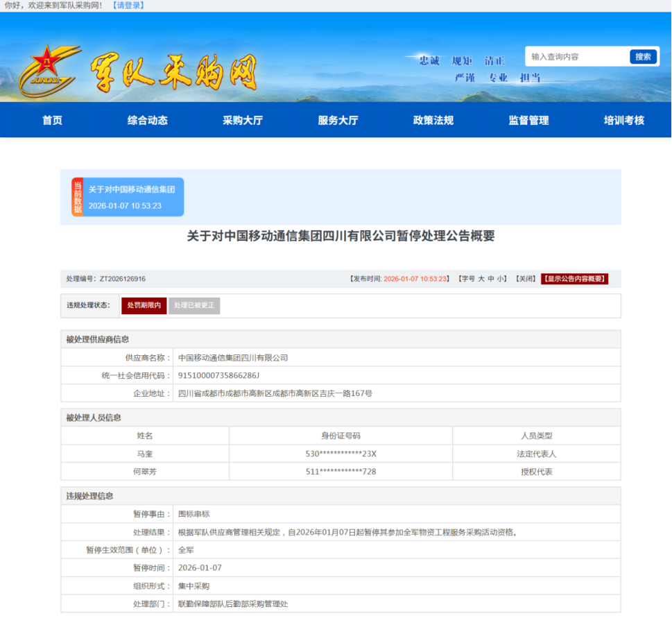This screenshot has width=672, height=625.
Task: Click the 搜索 search button
Action: [x=643, y=57]
